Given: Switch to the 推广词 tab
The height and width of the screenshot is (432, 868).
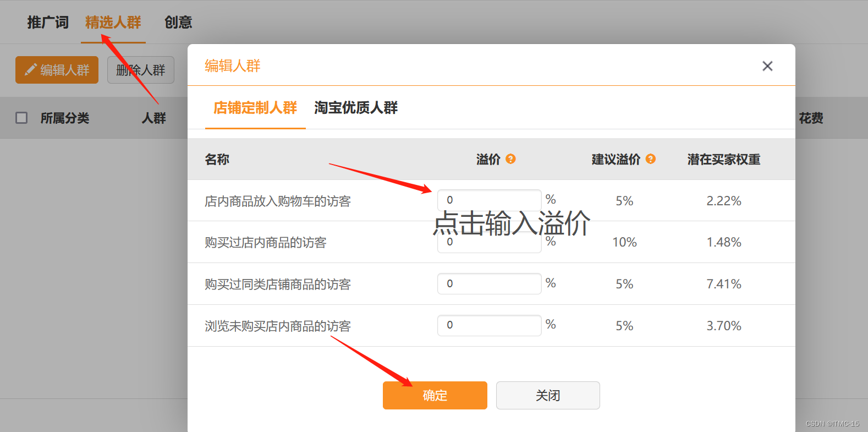Looking at the screenshot, I should tap(48, 23).
